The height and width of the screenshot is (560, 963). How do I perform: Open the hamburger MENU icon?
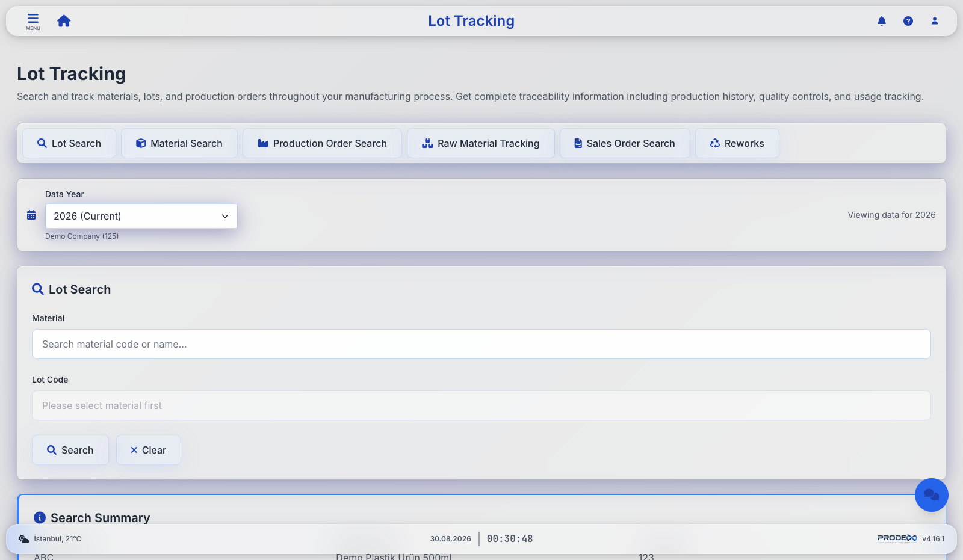pyautogui.click(x=33, y=21)
